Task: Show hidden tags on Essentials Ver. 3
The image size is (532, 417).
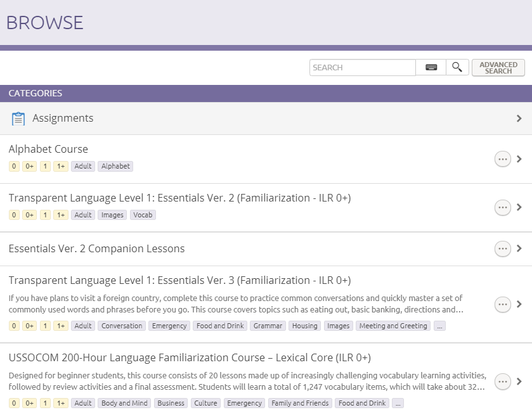Action: click(x=440, y=326)
